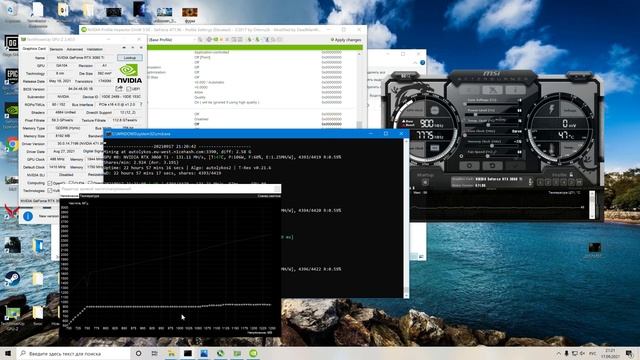Select Afterburner profile slot 5
The width and height of the screenshot is (640, 360).
click(571, 182)
